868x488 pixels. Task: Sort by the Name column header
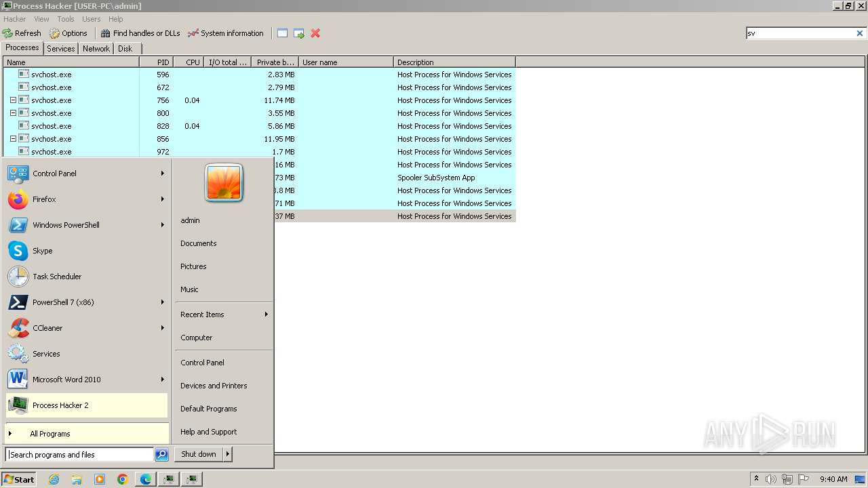[71, 62]
